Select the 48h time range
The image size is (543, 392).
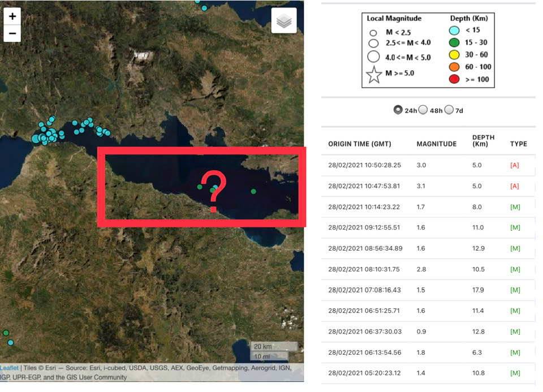(423, 110)
